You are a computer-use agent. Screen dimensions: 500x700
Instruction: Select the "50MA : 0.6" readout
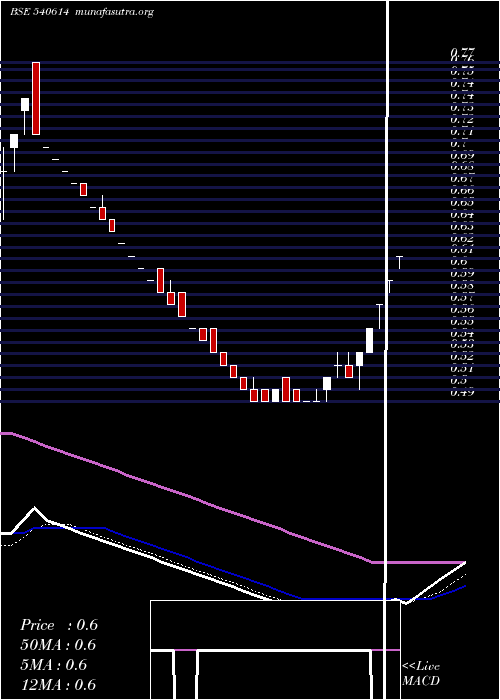[x=58, y=645]
